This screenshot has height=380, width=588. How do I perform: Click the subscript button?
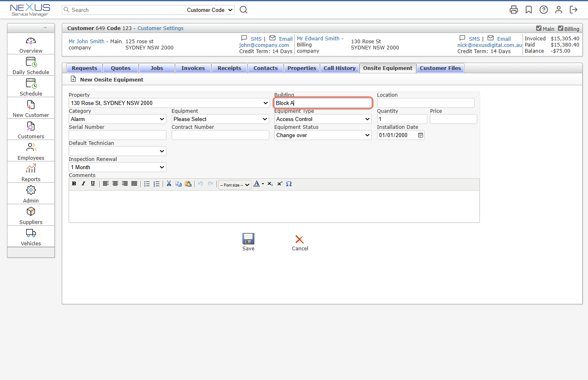[x=270, y=184]
